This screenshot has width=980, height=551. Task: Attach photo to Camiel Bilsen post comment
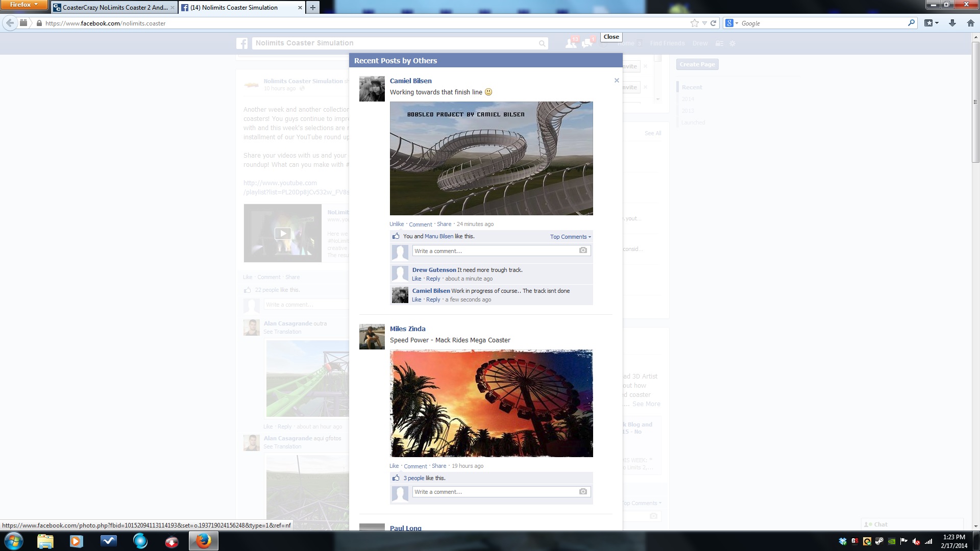pos(583,251)
